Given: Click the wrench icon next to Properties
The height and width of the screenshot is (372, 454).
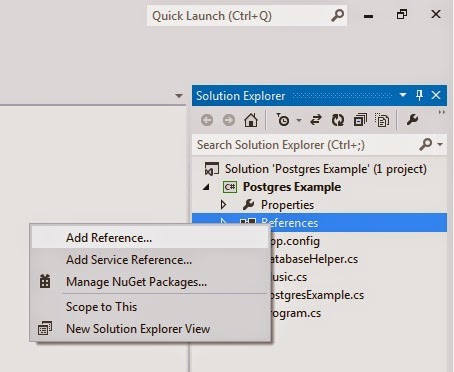Looking at the screenshot, I should pyautogui.click(x=248, y=205).
